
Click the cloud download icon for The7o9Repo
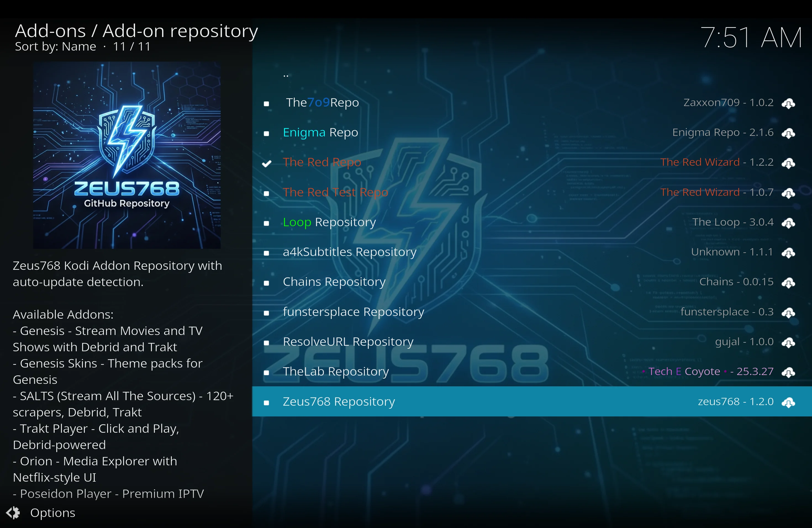(x=788, y=103)
